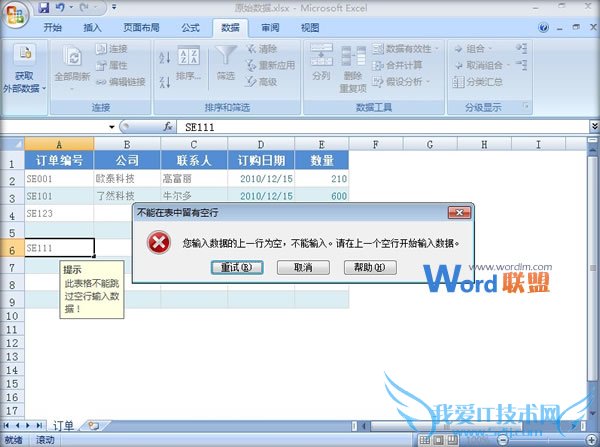The image size is (600, 447).
Task: Select the 数据 ribbon tab
Action: 230,28
